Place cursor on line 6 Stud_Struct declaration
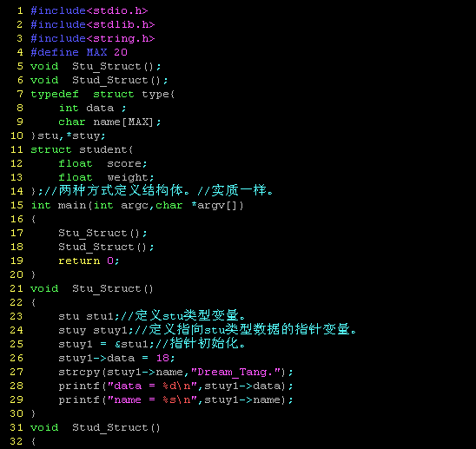The height and width of the screenshot is (449, 476). pos(120,81)
